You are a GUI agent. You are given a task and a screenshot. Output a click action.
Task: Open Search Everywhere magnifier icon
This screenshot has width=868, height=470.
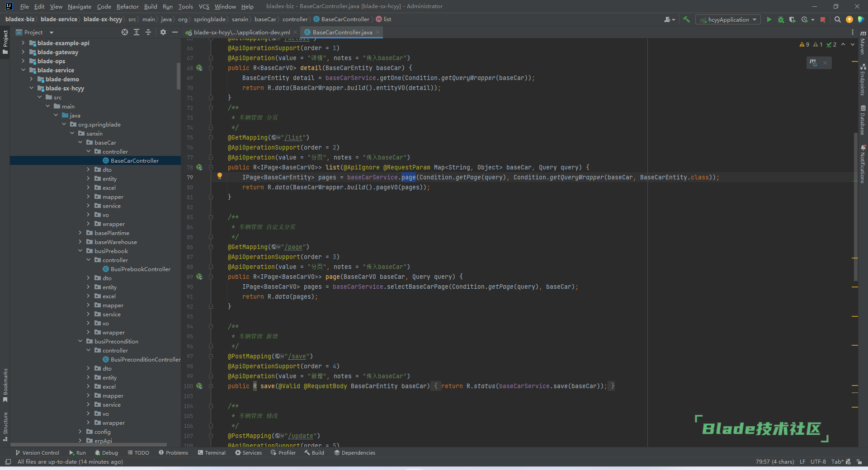click(x=837, y=19)
